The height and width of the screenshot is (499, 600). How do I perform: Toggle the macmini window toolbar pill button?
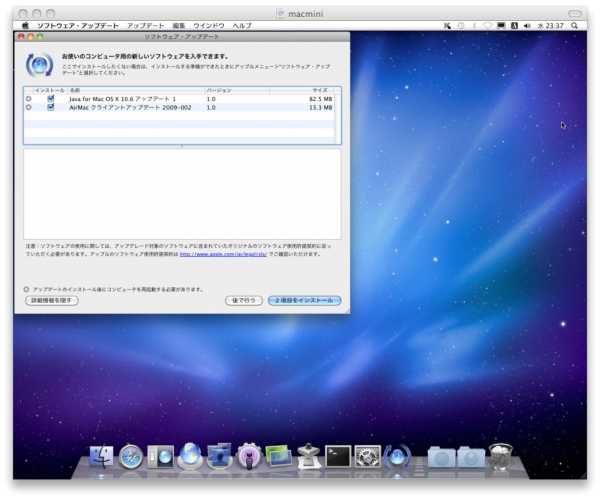tap(575, 13)
